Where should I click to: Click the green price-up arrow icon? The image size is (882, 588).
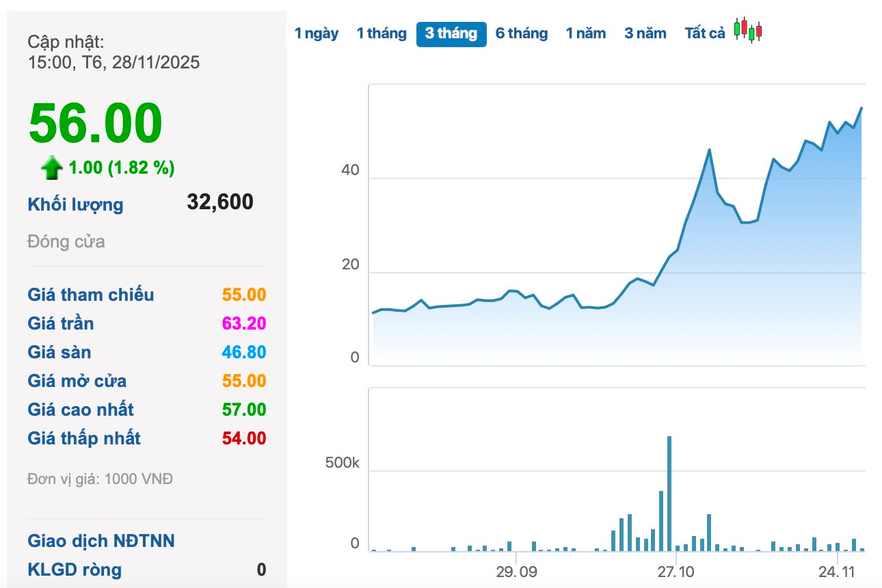(52, 168)
